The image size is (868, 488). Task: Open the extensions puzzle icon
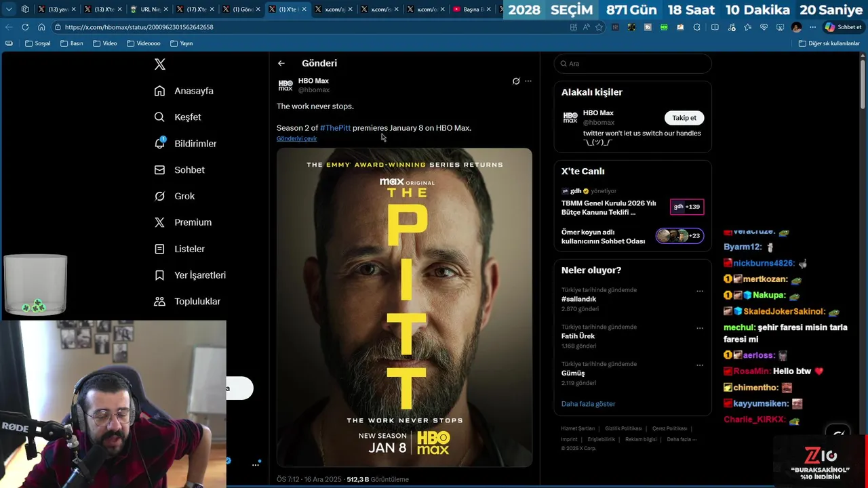point(696,27)
